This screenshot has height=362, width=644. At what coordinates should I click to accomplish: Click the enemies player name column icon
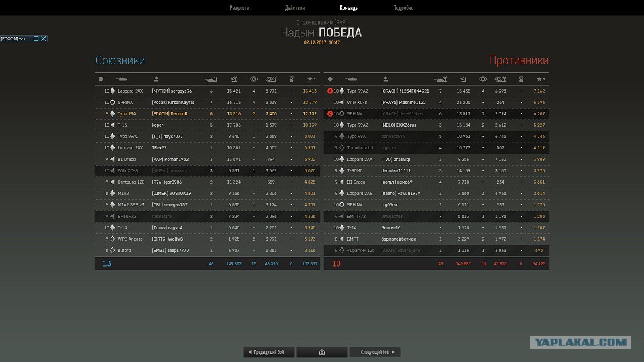coord(385,79)
